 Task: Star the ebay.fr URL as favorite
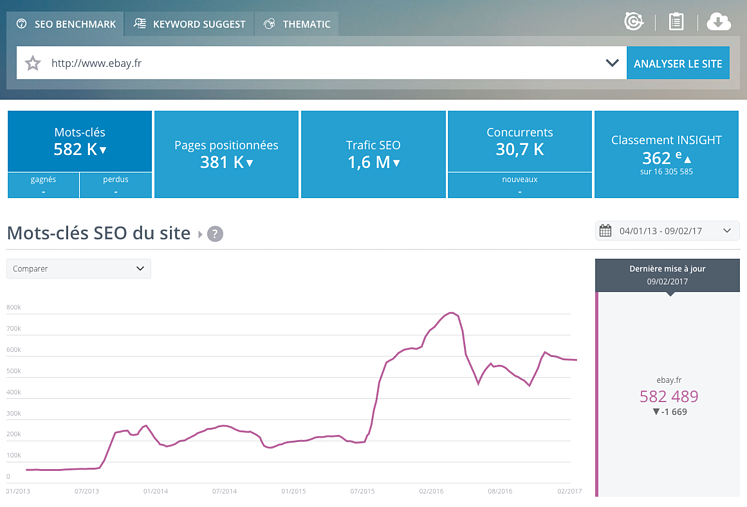[33, 63]
